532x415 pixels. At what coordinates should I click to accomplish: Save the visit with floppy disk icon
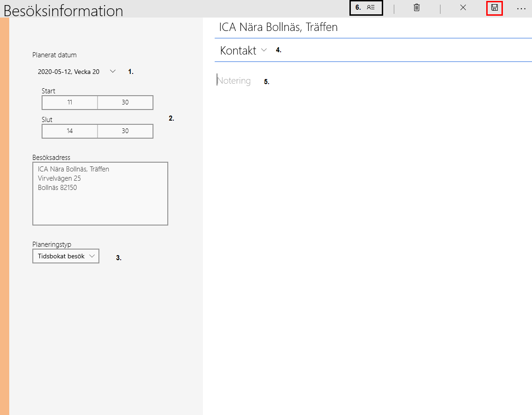click(495, 7)
